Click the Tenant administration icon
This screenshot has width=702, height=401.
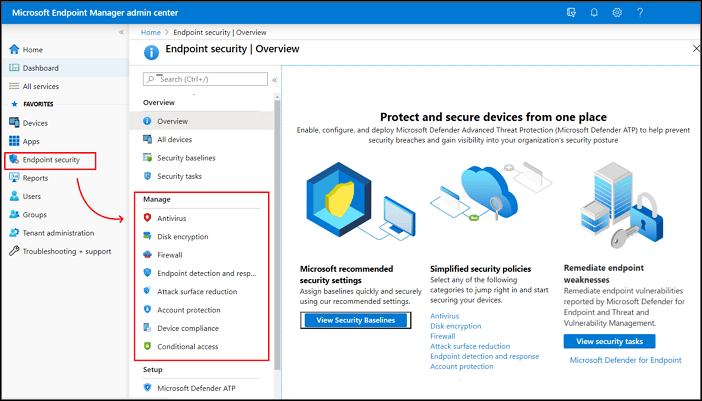point(14,233)
